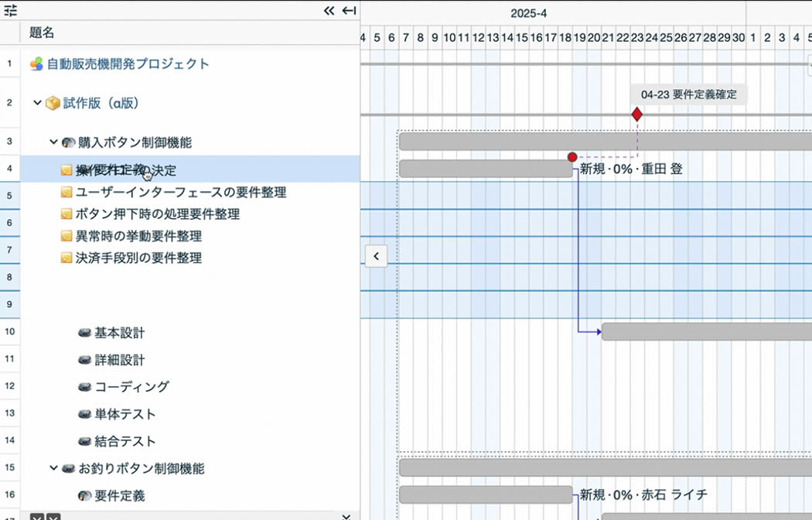Click the gantt chart left chevron button
Screen dimensions: 812x520
[376, 256]
